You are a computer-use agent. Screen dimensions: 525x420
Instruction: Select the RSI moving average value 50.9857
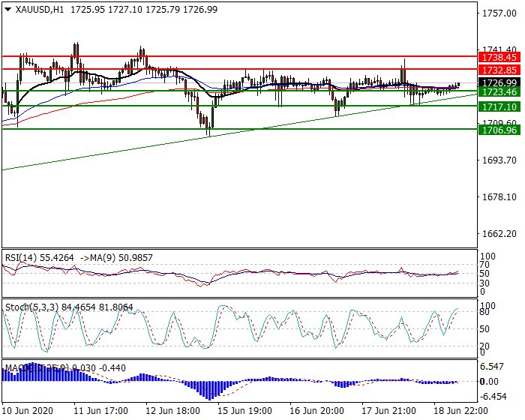point(135,258)
